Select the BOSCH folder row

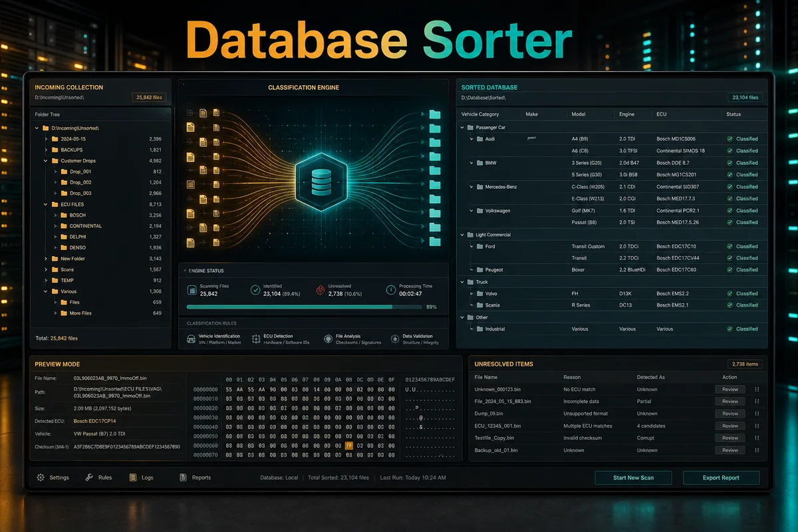[108, 215]
